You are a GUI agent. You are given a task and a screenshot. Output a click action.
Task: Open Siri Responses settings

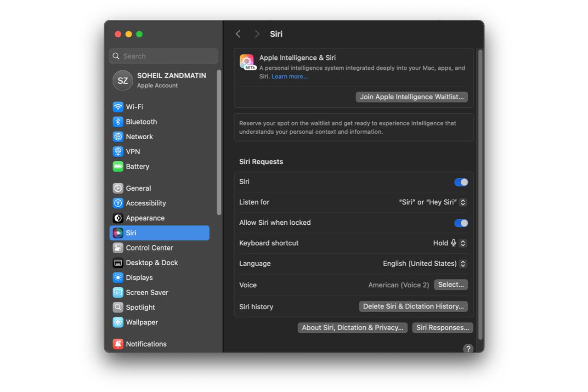(442, 328)
